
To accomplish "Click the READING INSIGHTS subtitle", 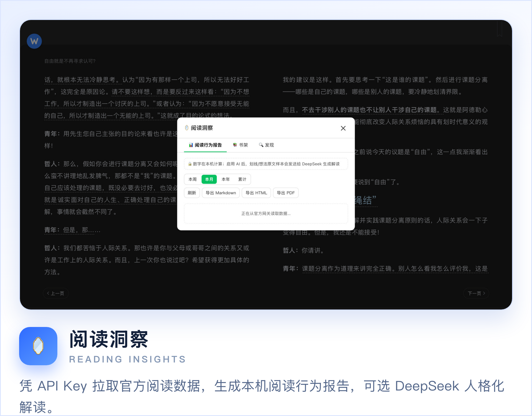I will [127, 359].
